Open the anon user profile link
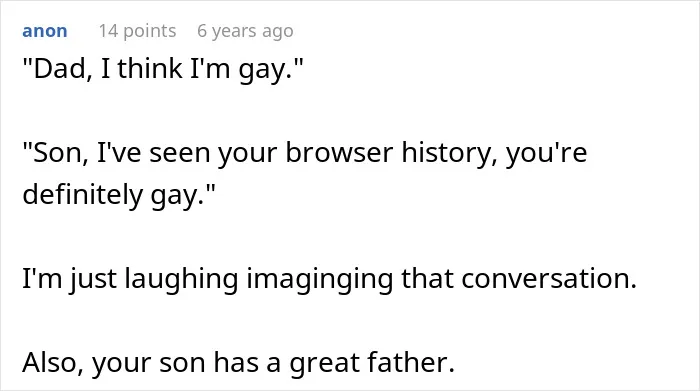Image resolution: width=700 pixels, height=391 pixels. point(45,31)
